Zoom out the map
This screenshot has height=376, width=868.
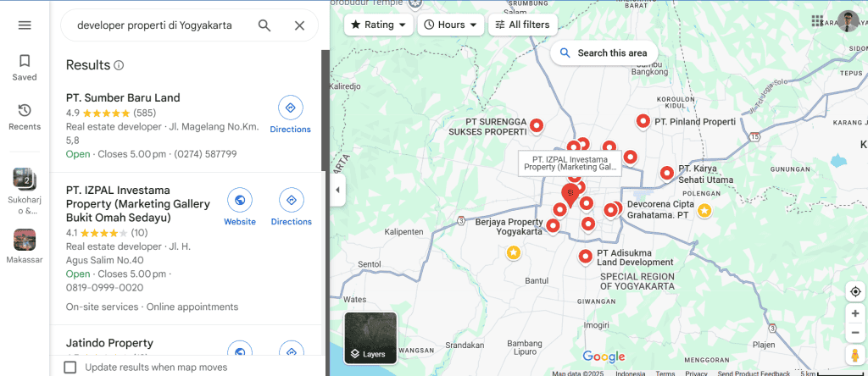(855, 332)
